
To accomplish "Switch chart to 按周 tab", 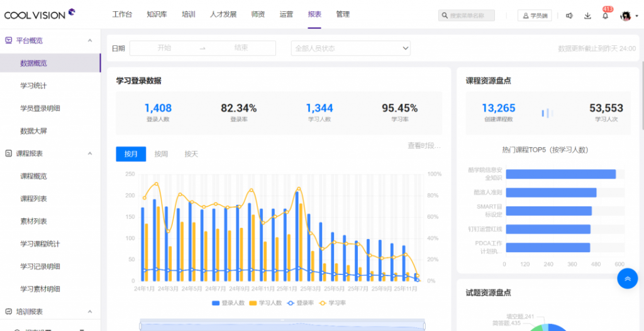I will pyautogui.click(x=162, y=154).
